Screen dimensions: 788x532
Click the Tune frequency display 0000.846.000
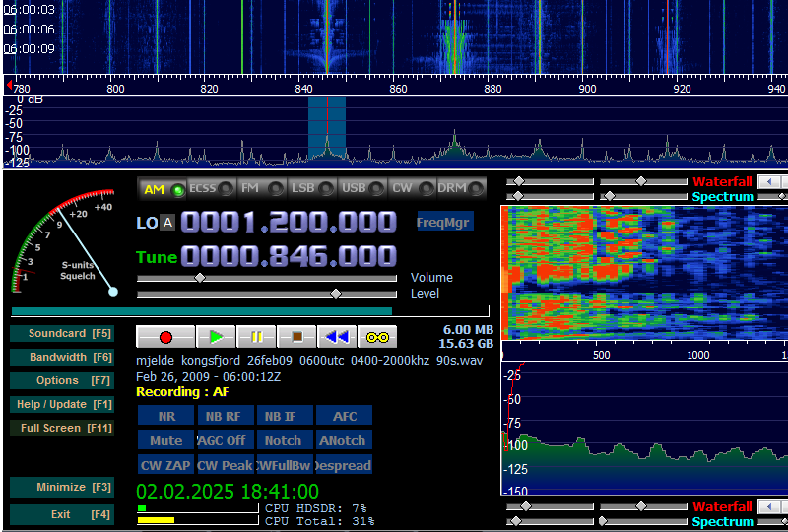[x=289, y=256]
